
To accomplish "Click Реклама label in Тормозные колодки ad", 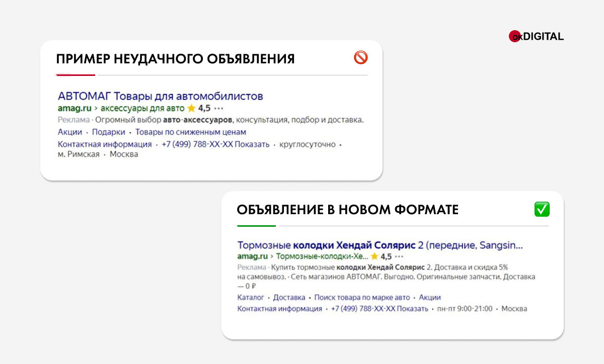I will [x=252, y=267].
